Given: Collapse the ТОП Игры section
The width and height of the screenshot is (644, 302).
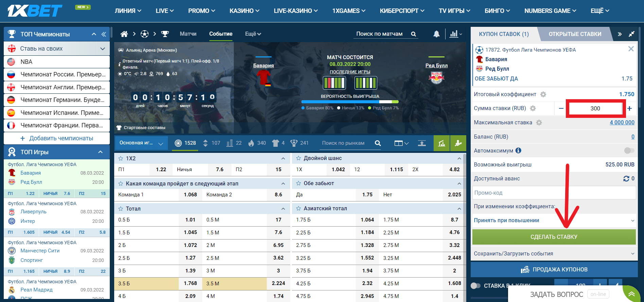Looking at the screenshot, I should 100,152.
